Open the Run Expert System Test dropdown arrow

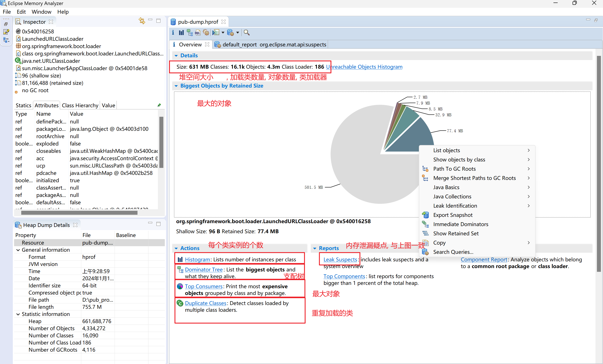(x=223, y=33)
